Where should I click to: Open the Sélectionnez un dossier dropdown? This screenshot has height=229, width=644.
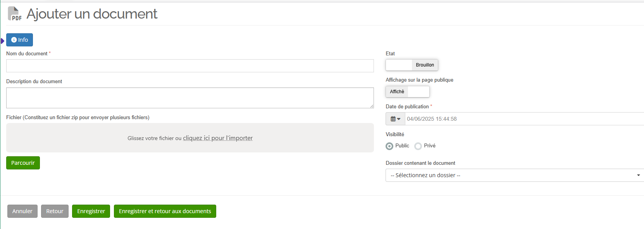(x=515, y=175)
